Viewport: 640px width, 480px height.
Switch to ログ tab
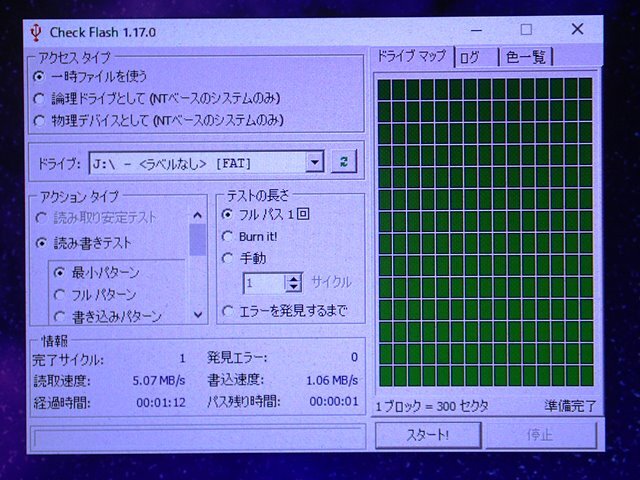pyautogui.click(x=476, y=57)
